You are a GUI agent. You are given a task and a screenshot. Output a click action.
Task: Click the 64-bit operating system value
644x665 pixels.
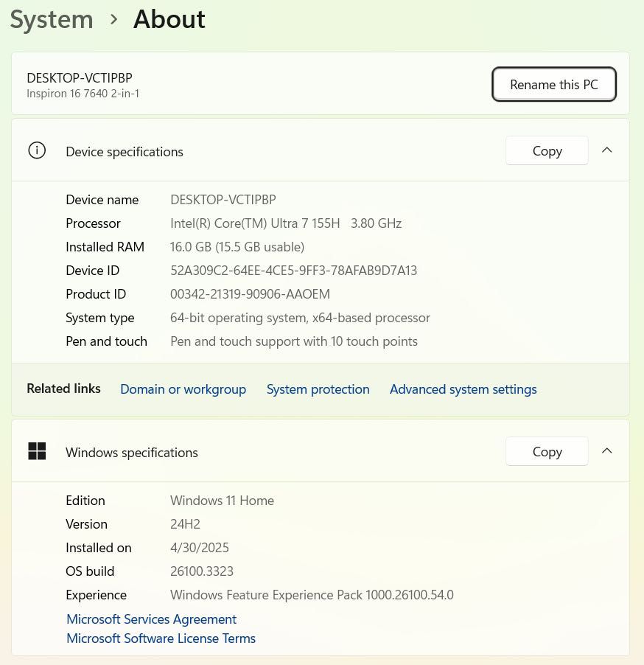coord(300,318)
